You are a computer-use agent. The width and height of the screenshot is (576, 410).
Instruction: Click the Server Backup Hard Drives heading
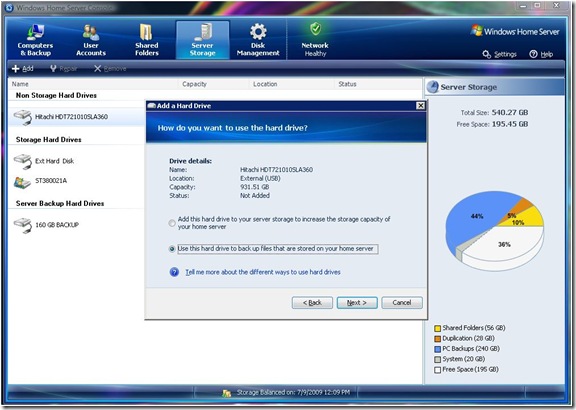[60, 204]
